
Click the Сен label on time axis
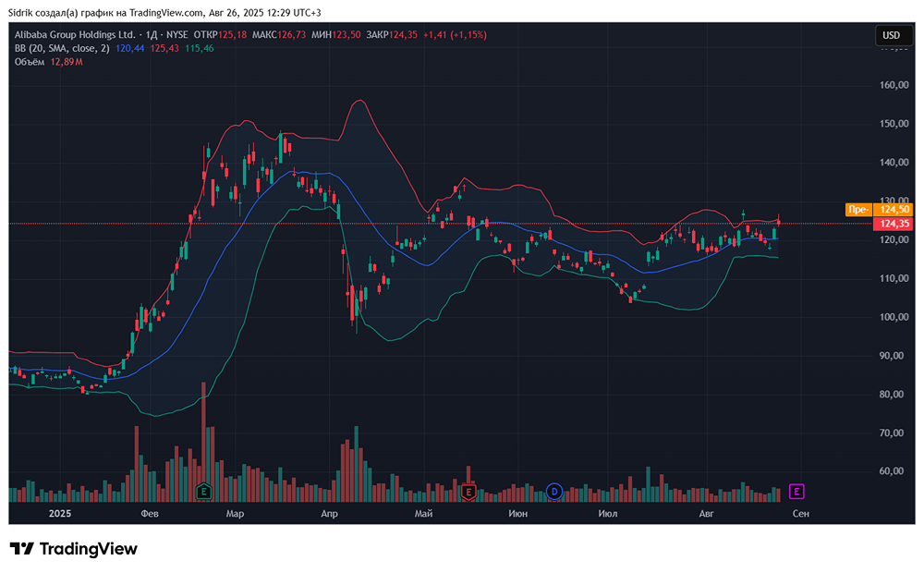pyautogui.click(x=800, y=514)
